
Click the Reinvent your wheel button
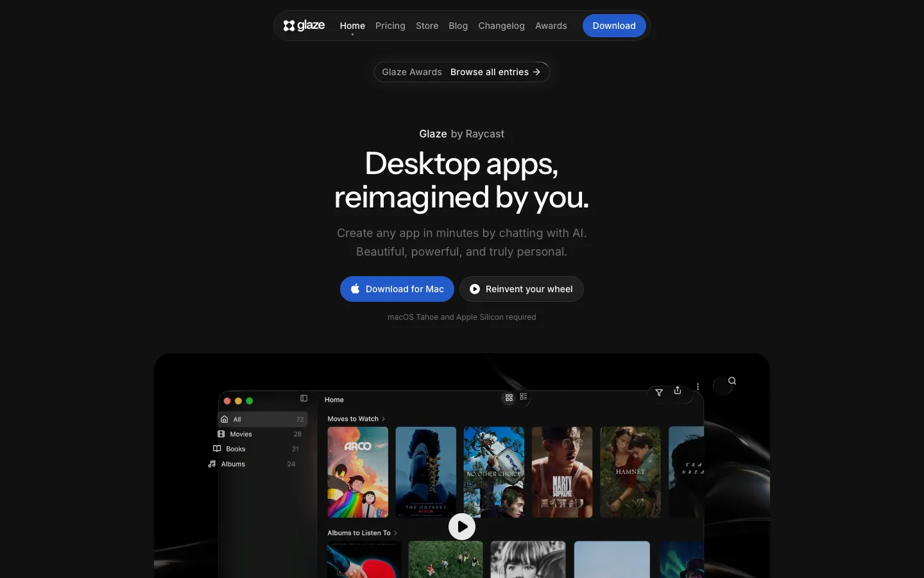(522, 289)
